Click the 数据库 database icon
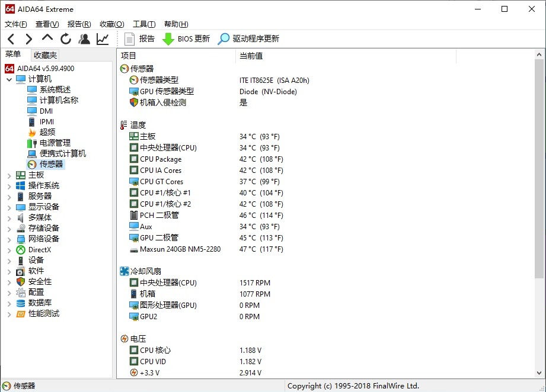The width and height of the screenshot is (546, 392). [x=21, y=303]
